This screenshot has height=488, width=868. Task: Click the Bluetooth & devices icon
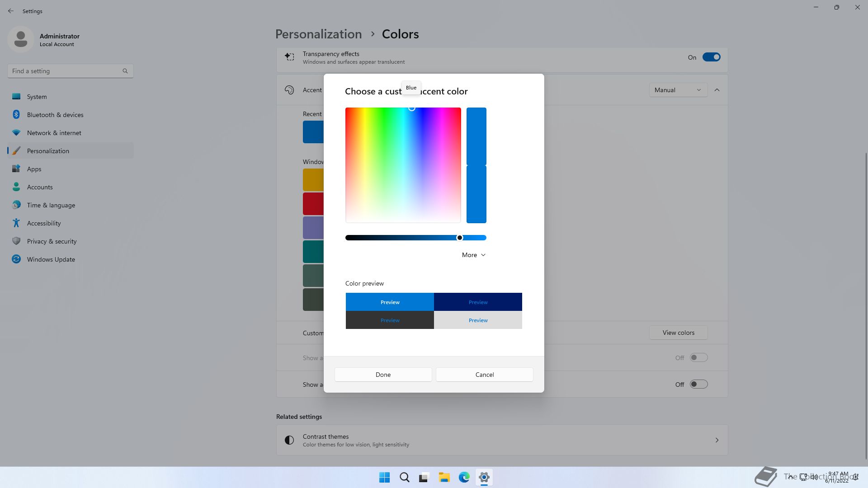pos(16,114)
